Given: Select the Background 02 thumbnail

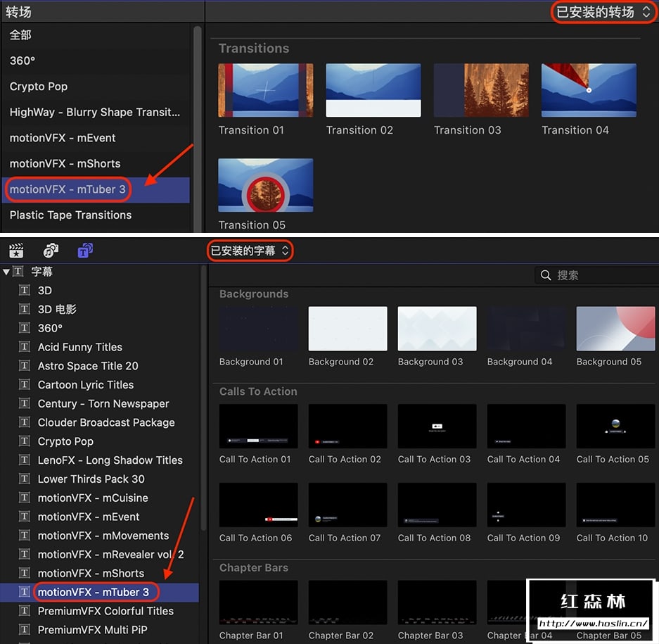Looking at the screenshot, I should (348, 329).
